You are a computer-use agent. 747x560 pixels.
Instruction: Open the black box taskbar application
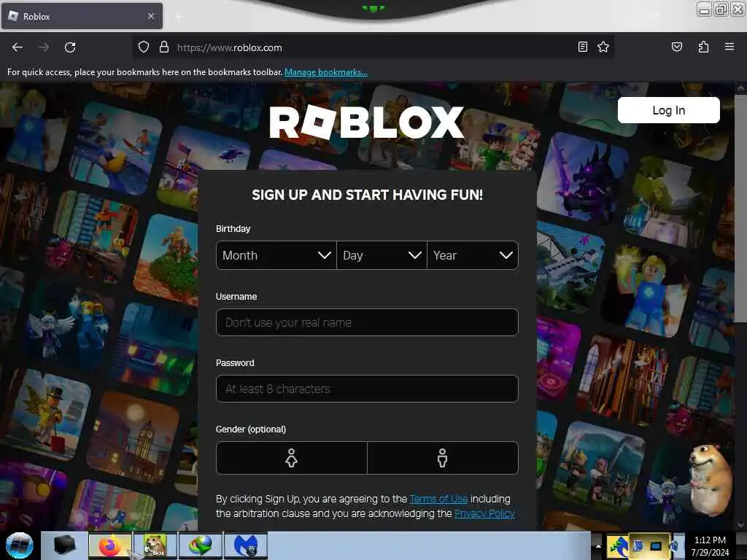click(65, 545)
